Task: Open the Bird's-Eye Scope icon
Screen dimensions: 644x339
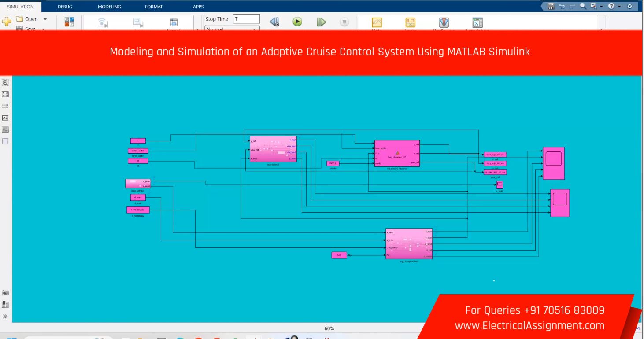Action: click(x=444, y=23)
